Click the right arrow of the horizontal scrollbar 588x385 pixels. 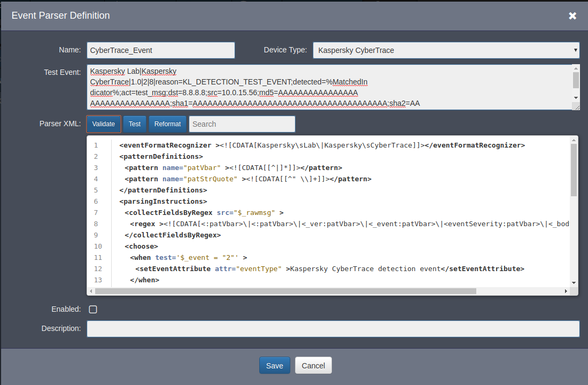point(567,291)
